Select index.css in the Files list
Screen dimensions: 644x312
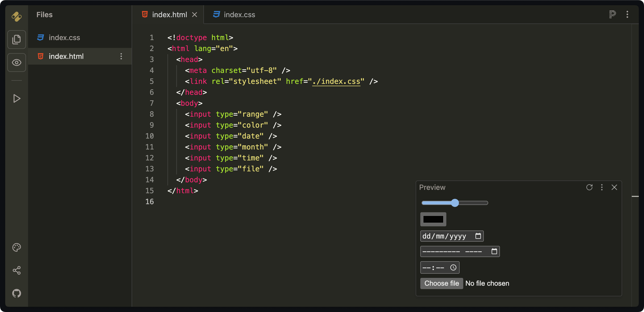tap(80, 38)
